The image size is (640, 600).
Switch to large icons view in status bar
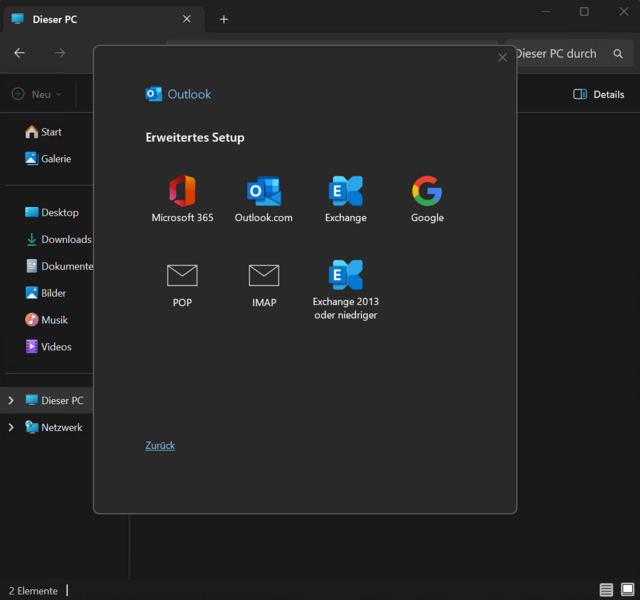tap(627, 589)
